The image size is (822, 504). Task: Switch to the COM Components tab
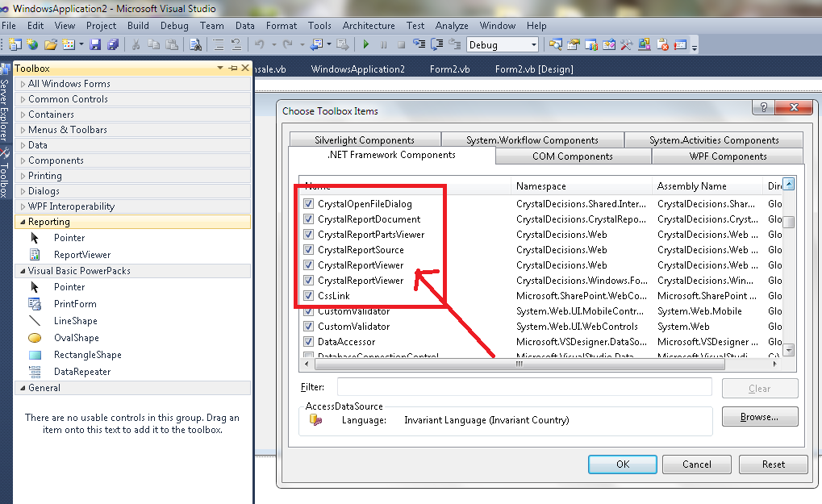click(x=573, y=156)
